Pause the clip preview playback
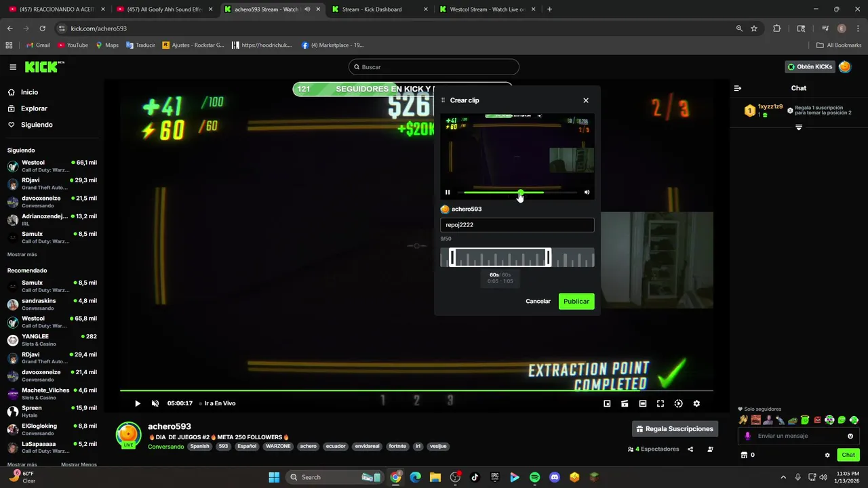Viewport: 868px width, 488px height. point(448,192)
